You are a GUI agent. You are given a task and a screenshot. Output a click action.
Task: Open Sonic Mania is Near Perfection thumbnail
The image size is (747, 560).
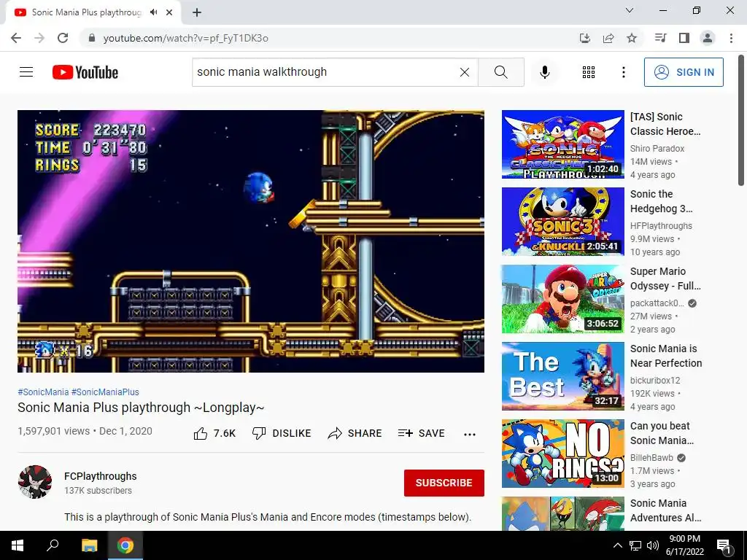(x=562, y=376)
